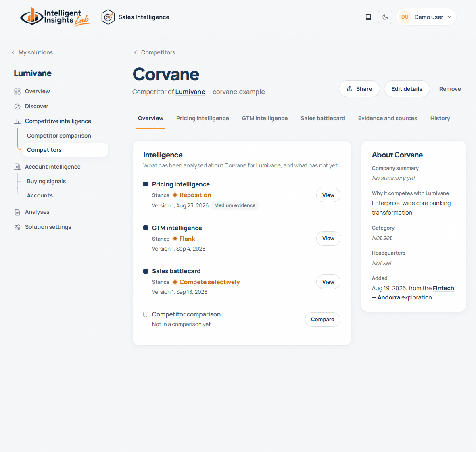Toggle dark mode with the moon icon
This screenshot has height=452, width=476.
pos(385,17)
